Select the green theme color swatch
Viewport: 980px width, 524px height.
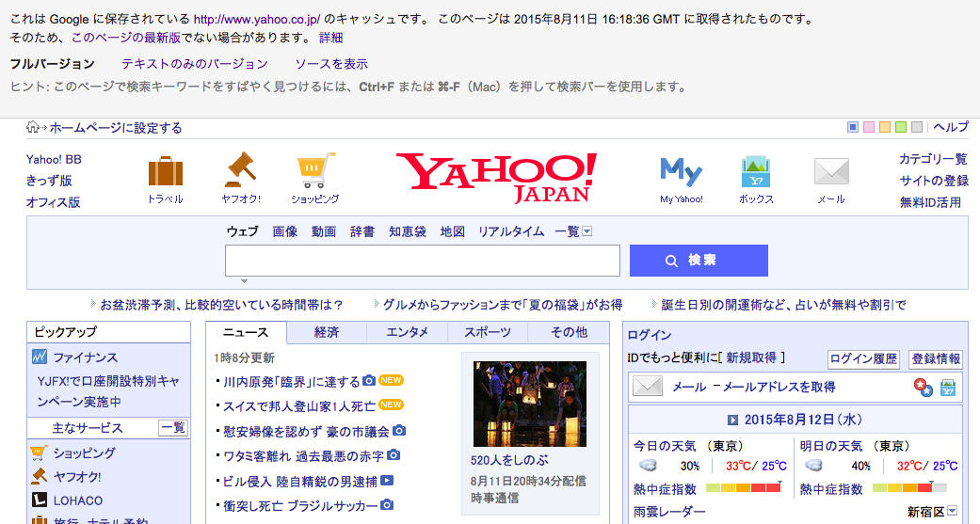[x=901, y=127]
